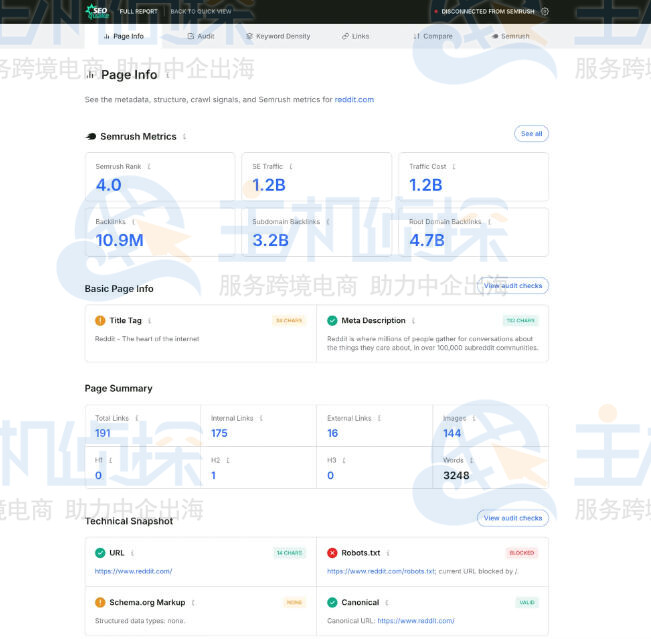
Task: Click the Subdomain Backlinks value 3.2B
Action: tap(270, 240)
